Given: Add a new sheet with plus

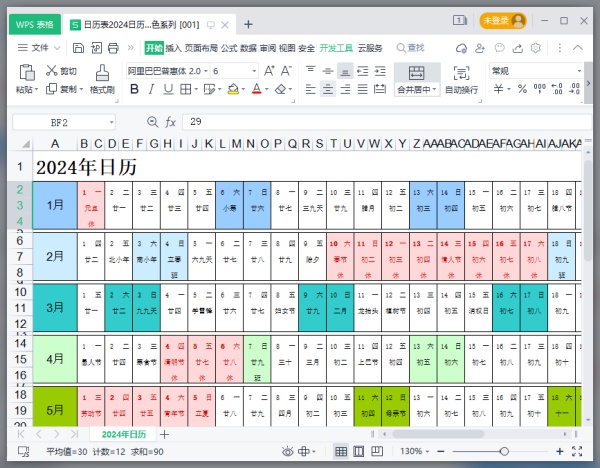Looking at the screenshot, I should coord(164,434).
